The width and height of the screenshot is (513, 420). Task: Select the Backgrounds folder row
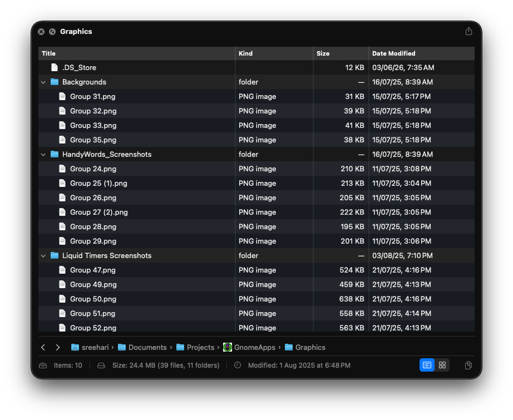click(256, 82)
